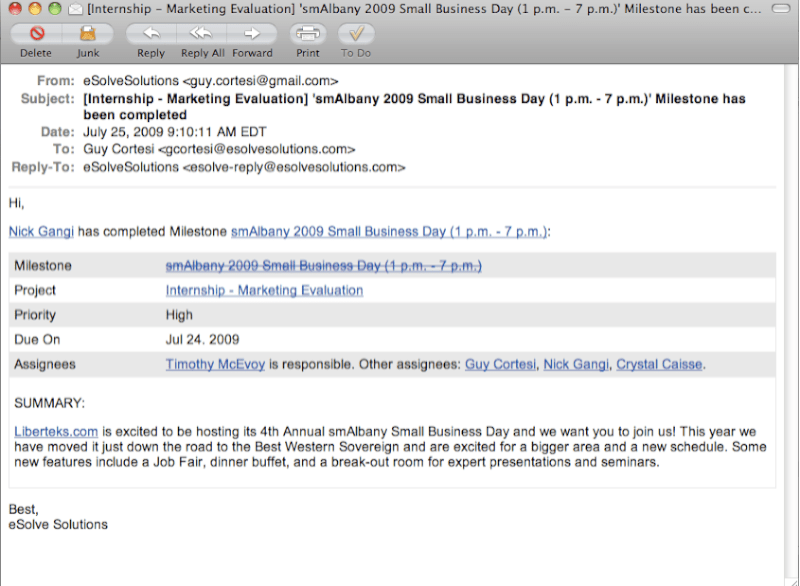Click reply-to address esolve-reply@esolvesolutions.com

[x=294, y=167]
